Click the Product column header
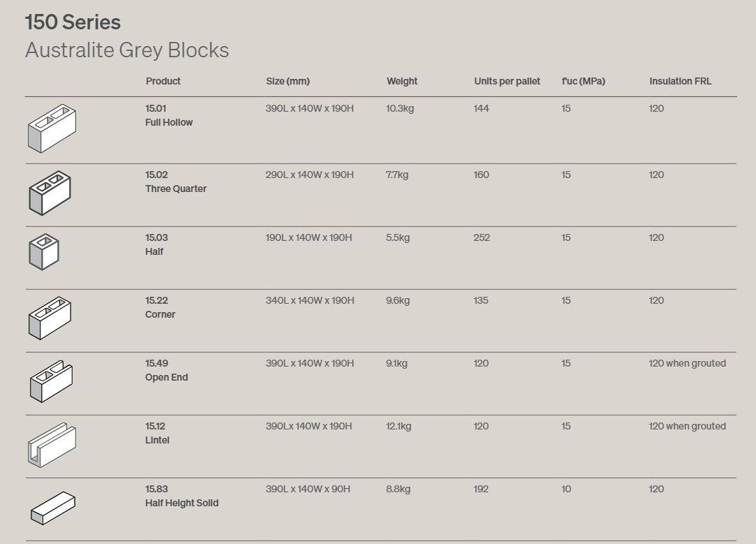756x544 pixels. click(163, 81)
